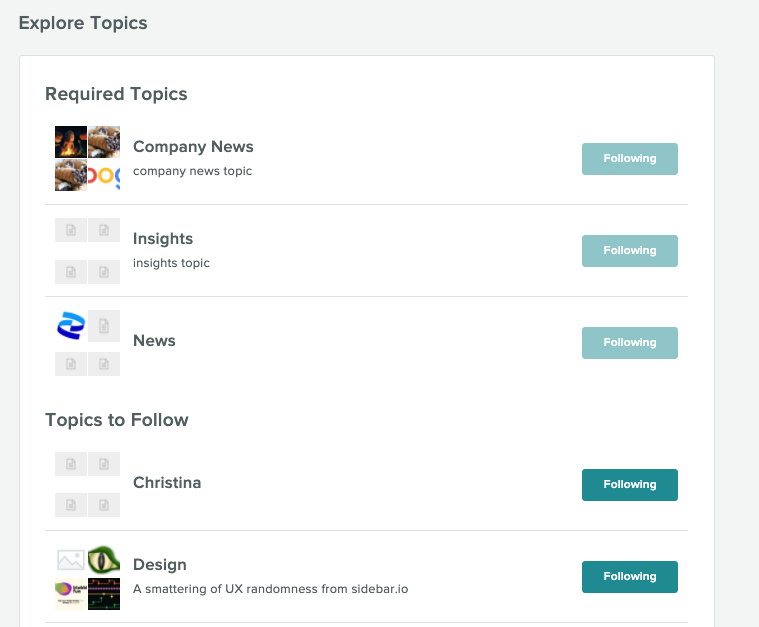Screen dimensions: 759x627
Task: Click the dark pixel-chart thumbnail in Design
Action: tap(104, 594)
